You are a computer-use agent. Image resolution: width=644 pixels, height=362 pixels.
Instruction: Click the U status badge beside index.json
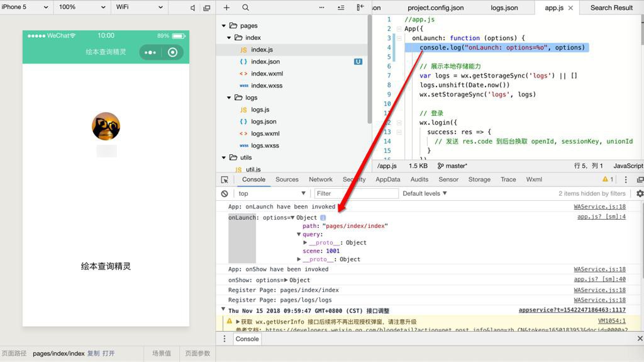[358, 62]
